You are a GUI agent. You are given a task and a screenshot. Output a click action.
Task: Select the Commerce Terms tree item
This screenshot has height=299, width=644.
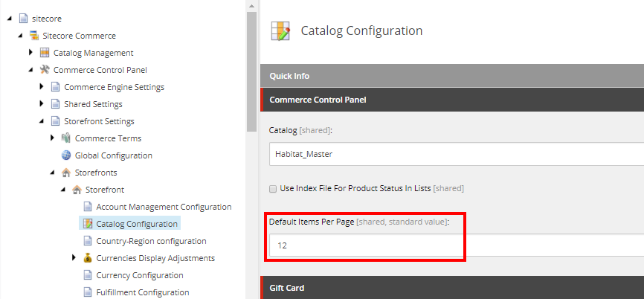[x=108, y=138]
